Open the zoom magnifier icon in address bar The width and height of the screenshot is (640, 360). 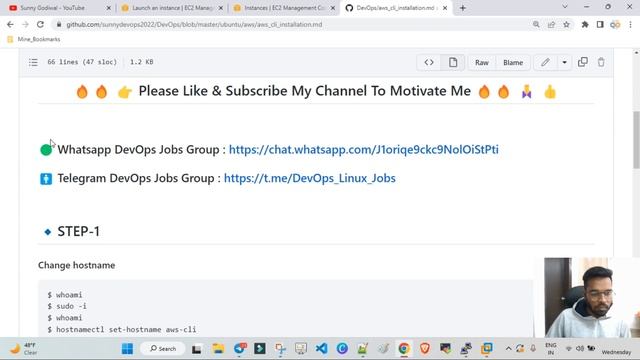coord(536,24)
